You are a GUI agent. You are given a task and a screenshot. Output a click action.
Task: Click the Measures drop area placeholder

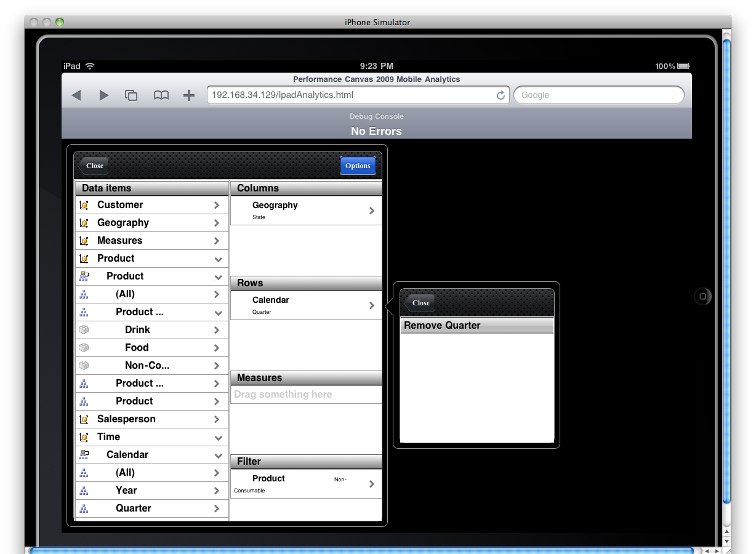coord(306,395)
